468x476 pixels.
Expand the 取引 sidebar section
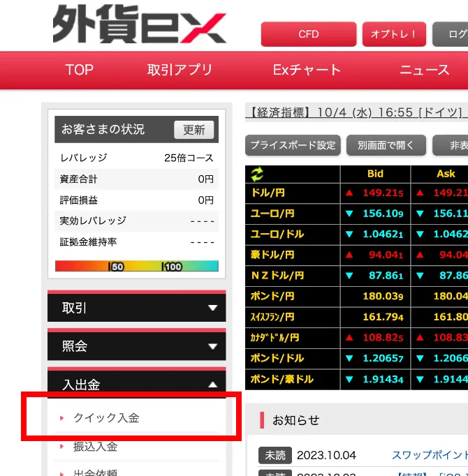coord(136,308)
